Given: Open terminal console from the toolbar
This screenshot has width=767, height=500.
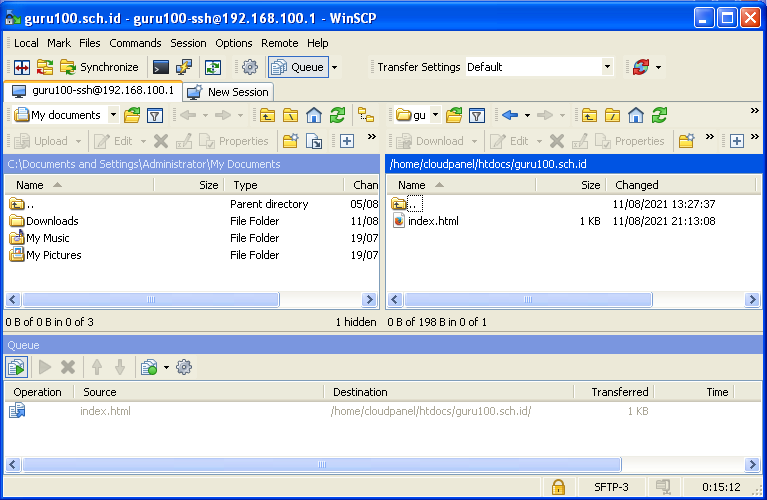Looking at the screenshot, I should tap(160, 67).
